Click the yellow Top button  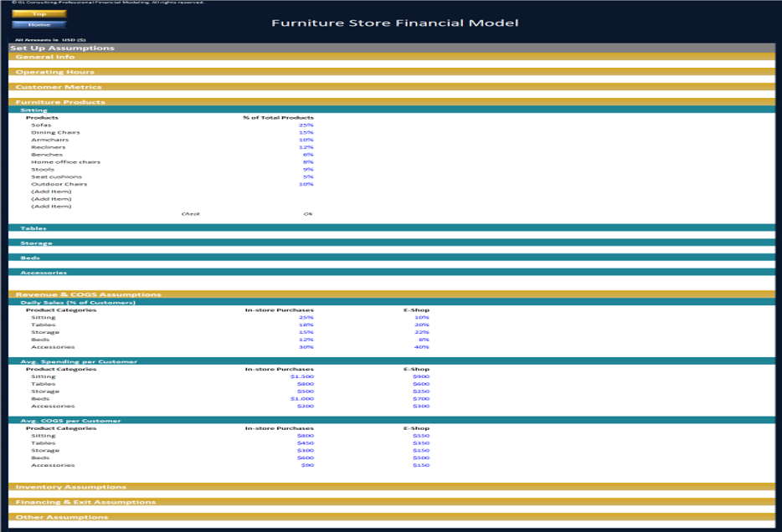[x=39, y=14]
